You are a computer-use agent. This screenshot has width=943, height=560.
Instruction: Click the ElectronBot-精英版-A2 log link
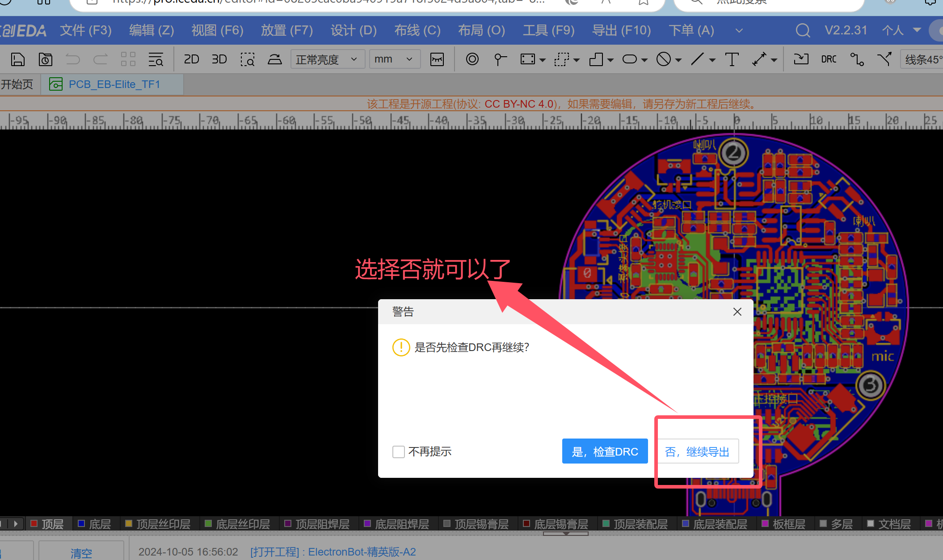(x=362, y=552)
